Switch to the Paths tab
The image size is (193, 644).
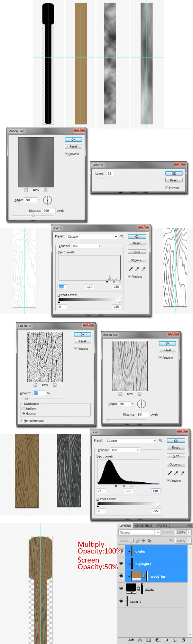(x=162, y=526)
